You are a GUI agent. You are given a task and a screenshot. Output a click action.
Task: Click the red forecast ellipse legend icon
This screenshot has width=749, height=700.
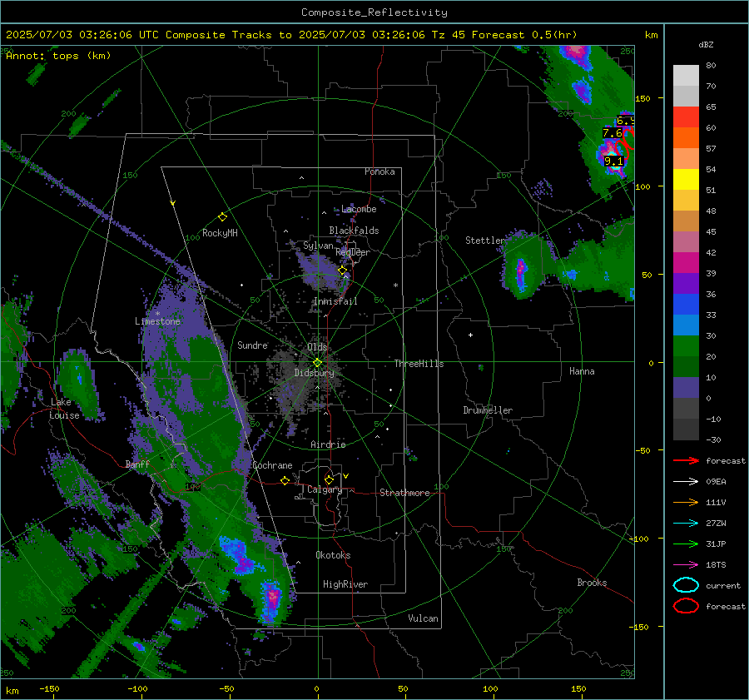point(686,606)
